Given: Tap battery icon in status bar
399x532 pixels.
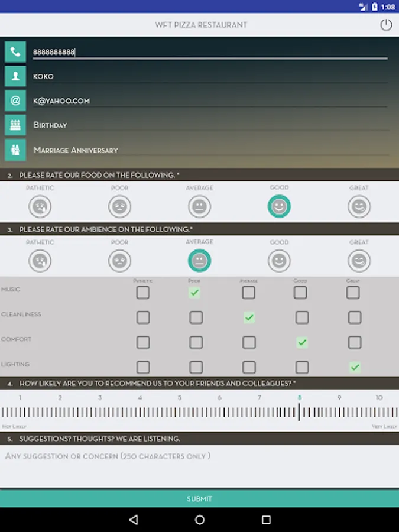Looking at the screenshot, I should (375, 7).
